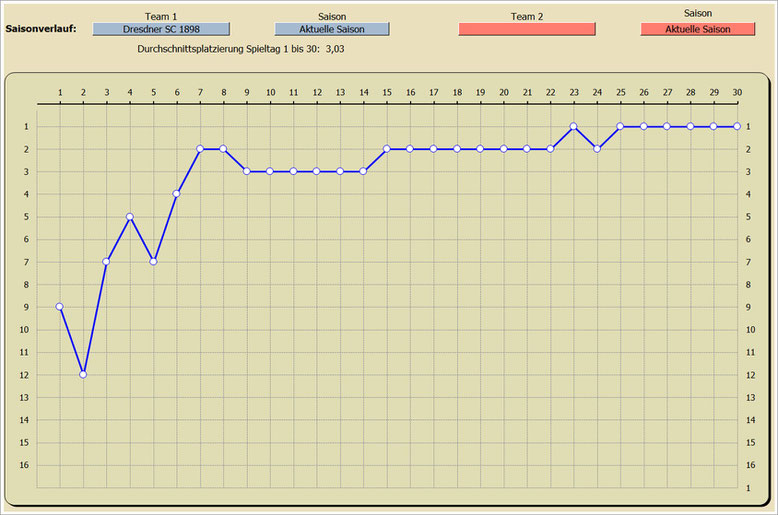Select the matchday 16 data point at rank 2
The width and height of the screenshot is (778, 515).
410,148
